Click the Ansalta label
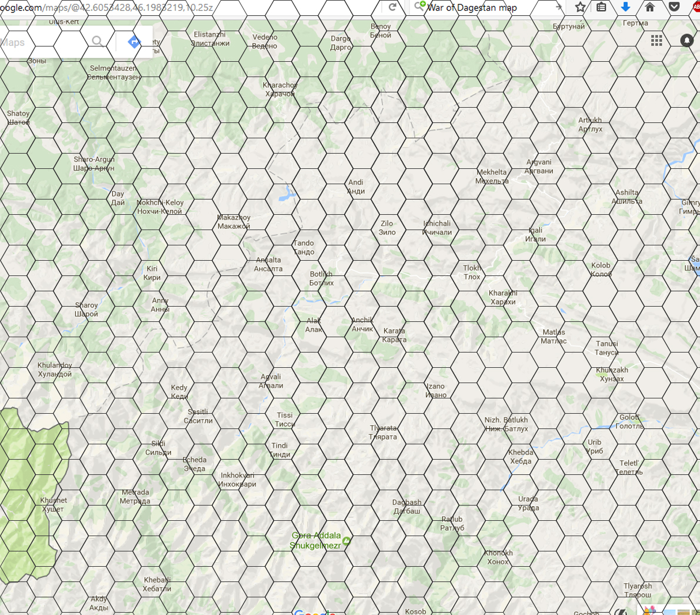The image size is (700, 615). (x=268, y=264)
